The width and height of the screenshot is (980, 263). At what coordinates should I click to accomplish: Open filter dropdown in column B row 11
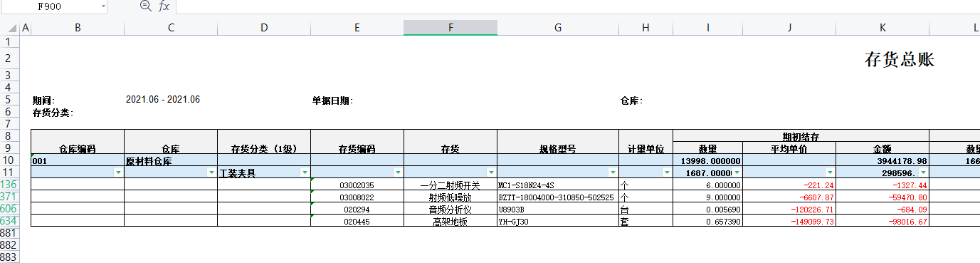click(118, 172)
